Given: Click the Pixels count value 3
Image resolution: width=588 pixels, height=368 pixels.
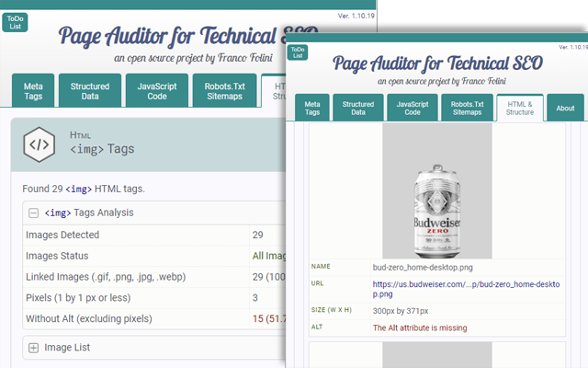Looking at the screenshot, I should [255, 298].
